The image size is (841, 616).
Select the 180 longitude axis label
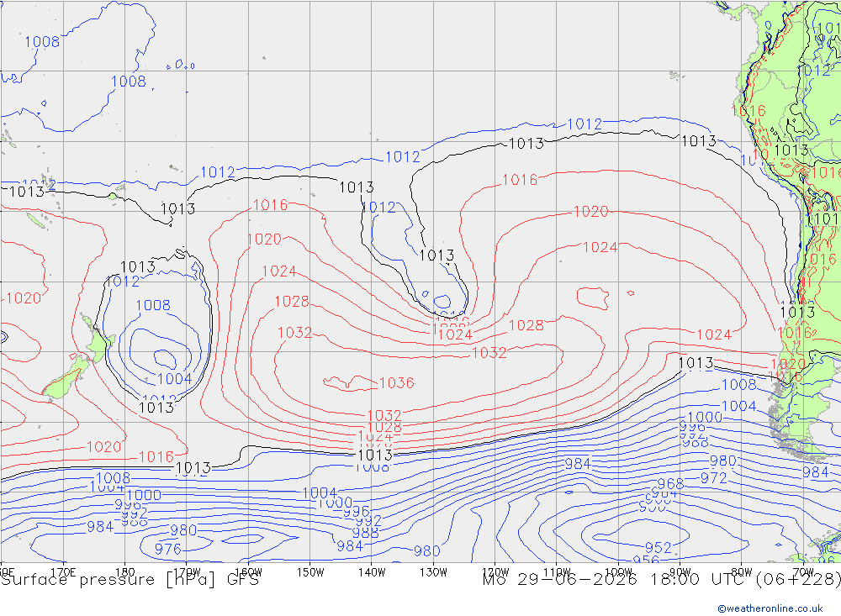pos(125,572)
